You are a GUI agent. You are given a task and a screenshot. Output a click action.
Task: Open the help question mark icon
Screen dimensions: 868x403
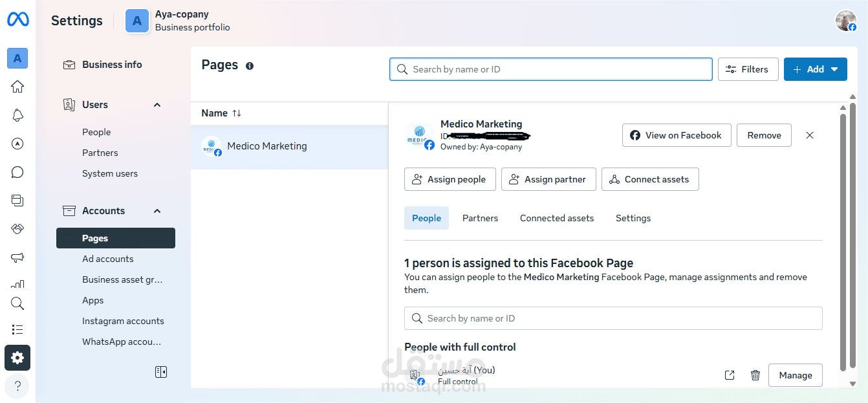point(17,386)
